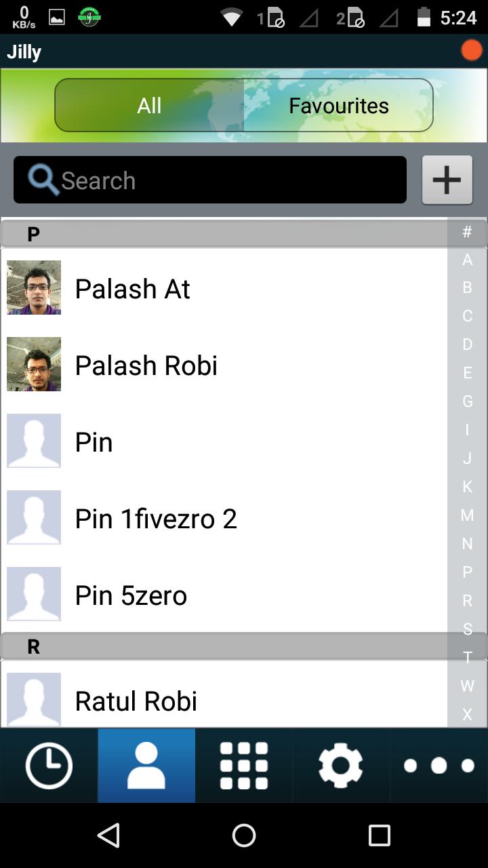
Task: Open settings gear in bottom bar
Action: point(341,766)
